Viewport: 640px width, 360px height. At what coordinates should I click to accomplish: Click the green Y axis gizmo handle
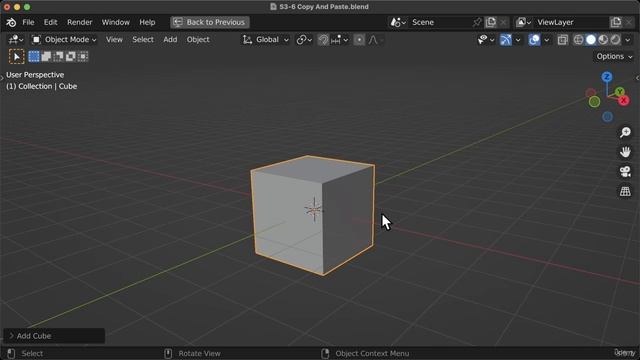coord(620,91)
